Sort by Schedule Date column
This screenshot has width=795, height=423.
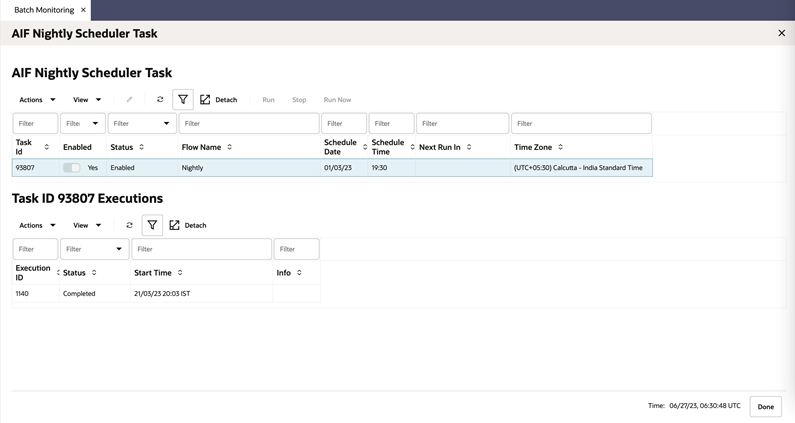pos(365,147)
